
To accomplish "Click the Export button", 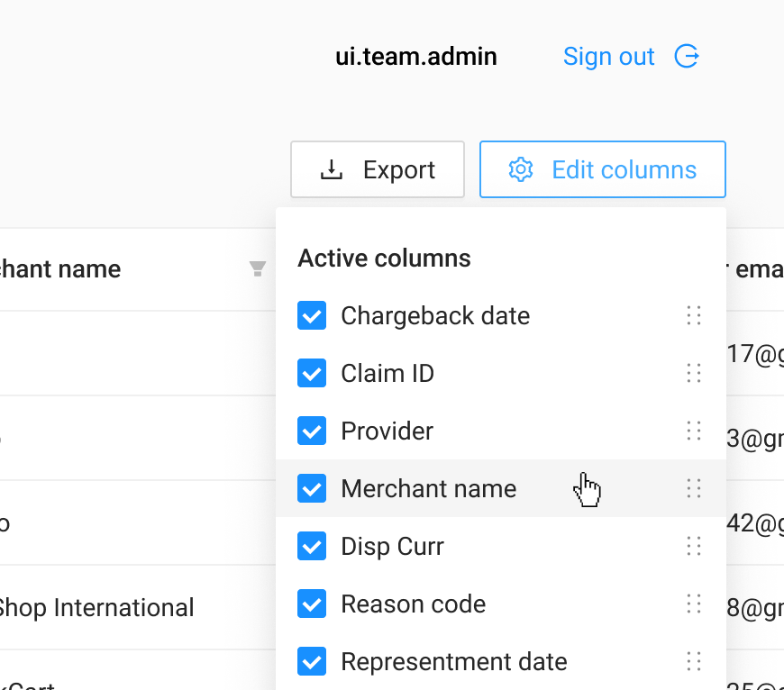I will (x=378, y=169).
